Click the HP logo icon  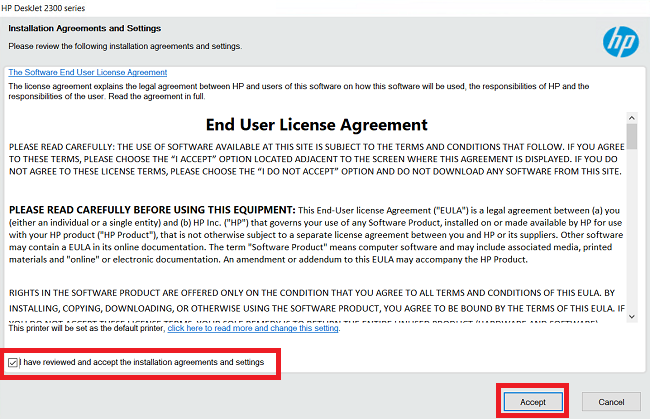[x=621, y=42]
